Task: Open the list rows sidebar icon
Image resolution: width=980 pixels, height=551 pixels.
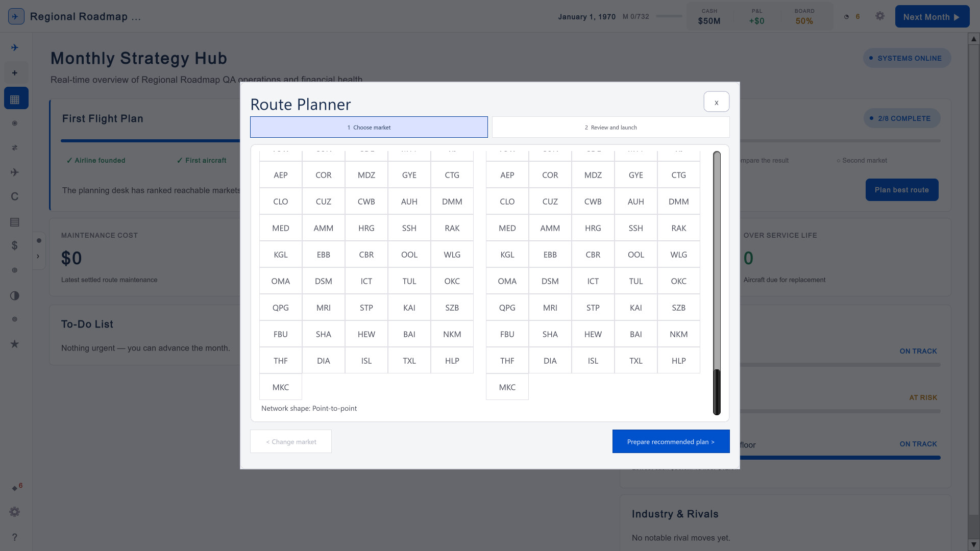Action: [15, 222]
